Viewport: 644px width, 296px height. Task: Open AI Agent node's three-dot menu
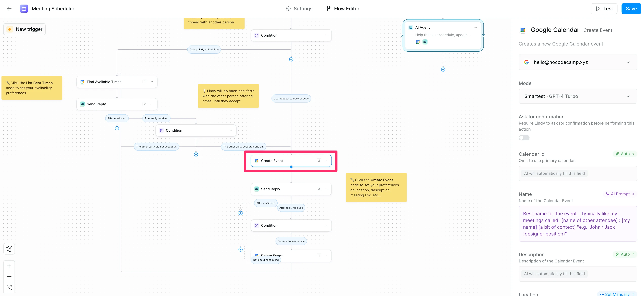point(475,27)
